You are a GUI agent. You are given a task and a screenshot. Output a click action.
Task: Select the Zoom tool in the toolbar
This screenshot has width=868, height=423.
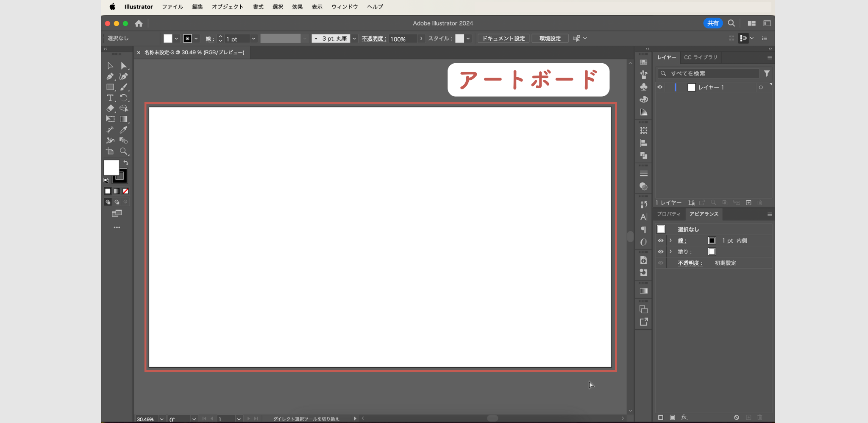124,151
